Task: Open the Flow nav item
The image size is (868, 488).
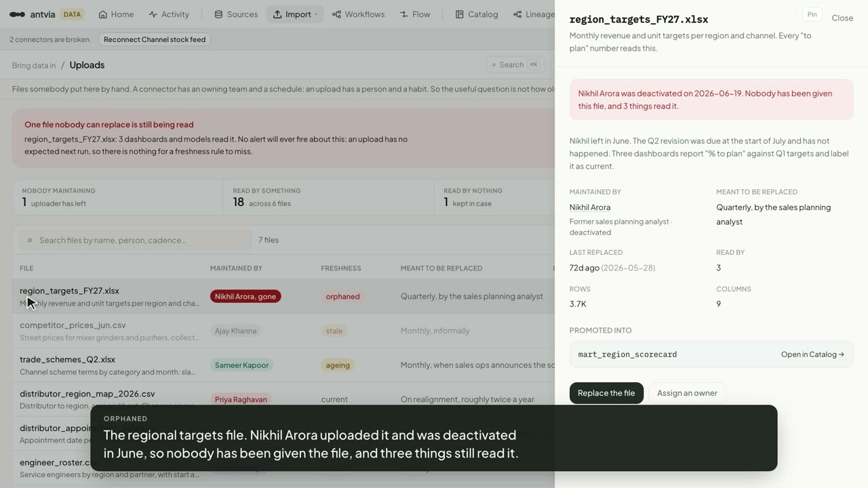Action: [415, 14]
